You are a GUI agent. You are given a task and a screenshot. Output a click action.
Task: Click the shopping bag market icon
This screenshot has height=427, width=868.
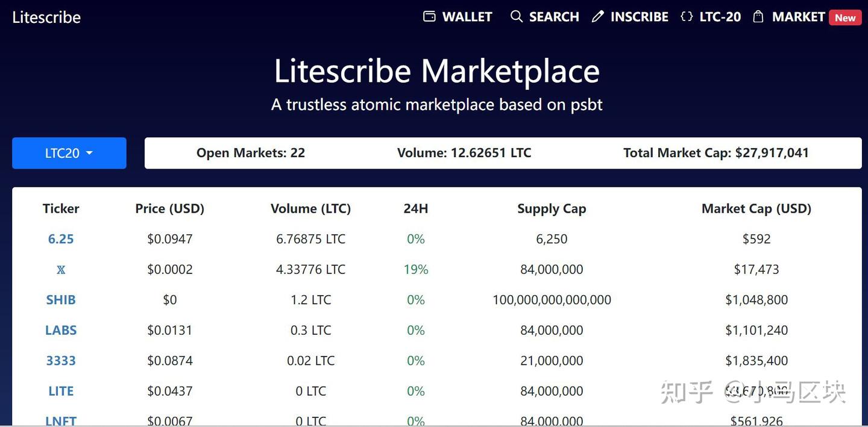click(x=758, y=16)
